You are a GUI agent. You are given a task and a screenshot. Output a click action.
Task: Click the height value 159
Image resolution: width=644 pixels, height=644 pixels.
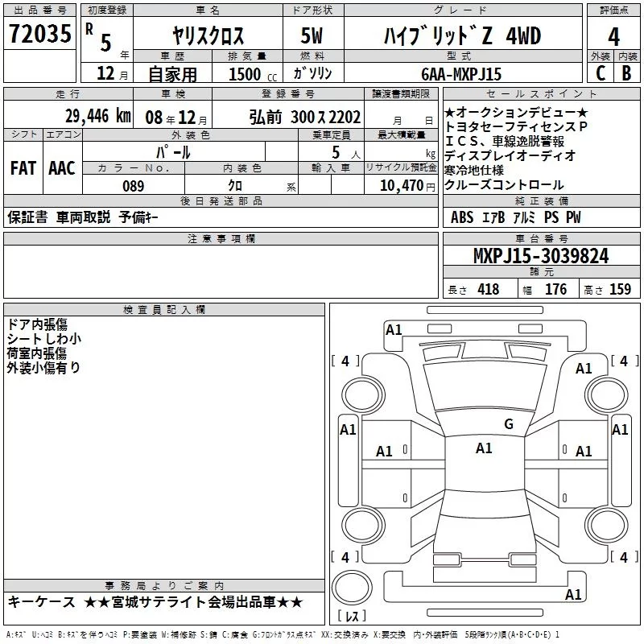[x=620, y=289]
